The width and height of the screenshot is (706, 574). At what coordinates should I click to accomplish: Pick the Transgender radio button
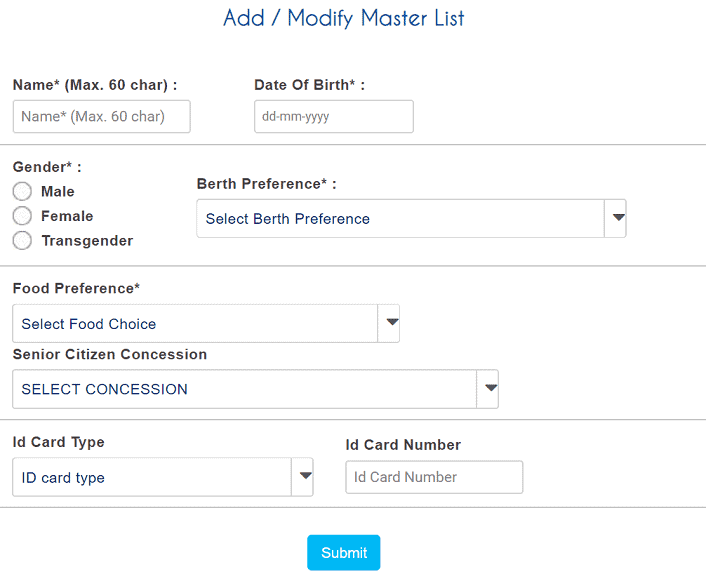pyautogui.click(x=22, y=240)
